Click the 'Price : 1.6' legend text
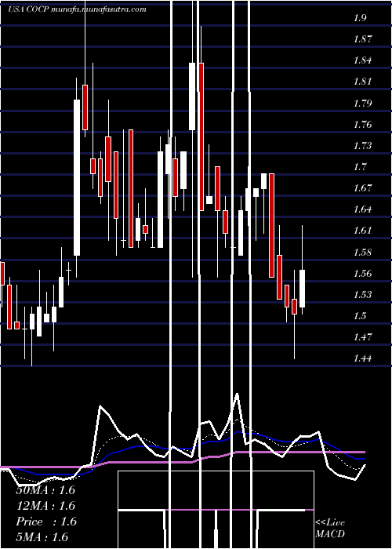The height and width of the screenshot is (549, 392). pos(45,522)
